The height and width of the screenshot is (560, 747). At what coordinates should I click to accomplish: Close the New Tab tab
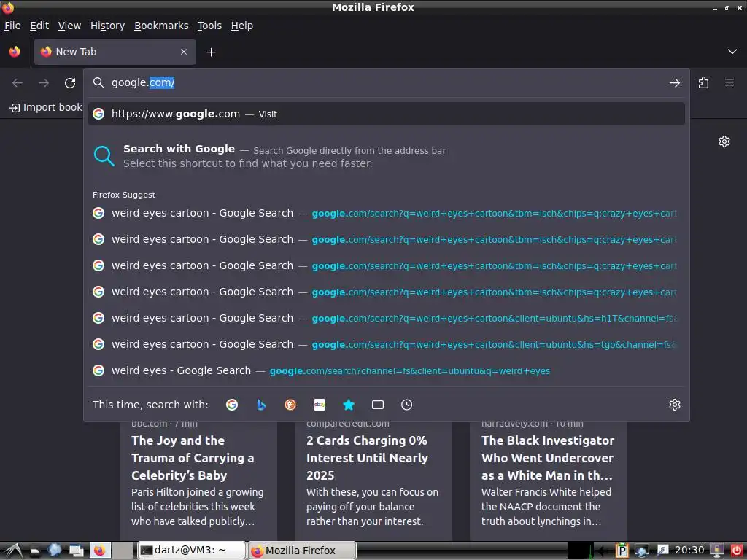tap(184, 52)
